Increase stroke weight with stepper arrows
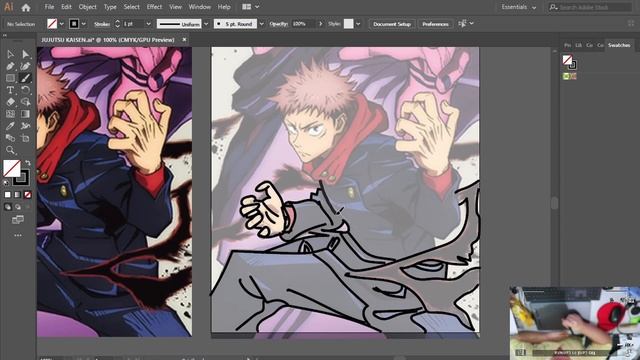Image resolution: width=640 pixels, height=360 pixels. [x=118, y=21]
